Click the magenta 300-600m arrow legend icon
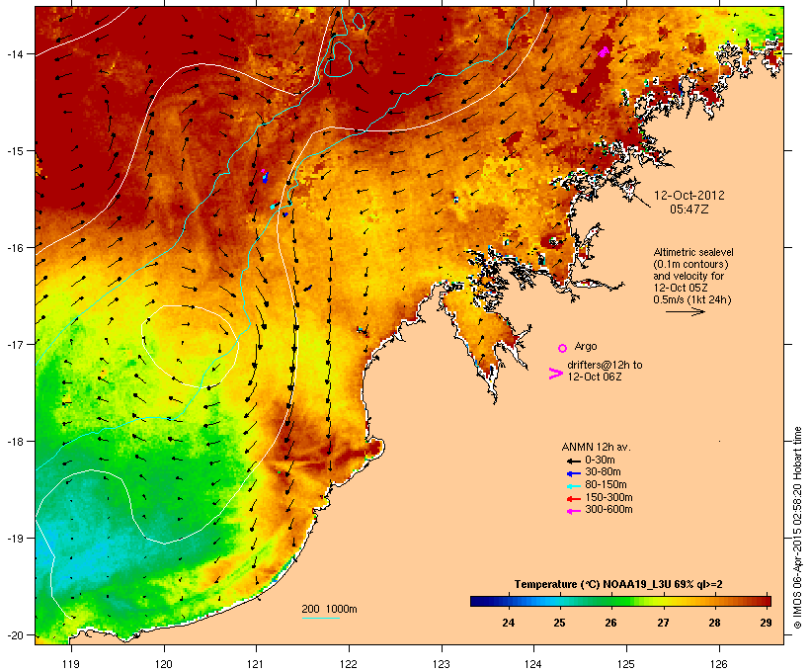Screen dimensions: 810x672 coord(573,511)
